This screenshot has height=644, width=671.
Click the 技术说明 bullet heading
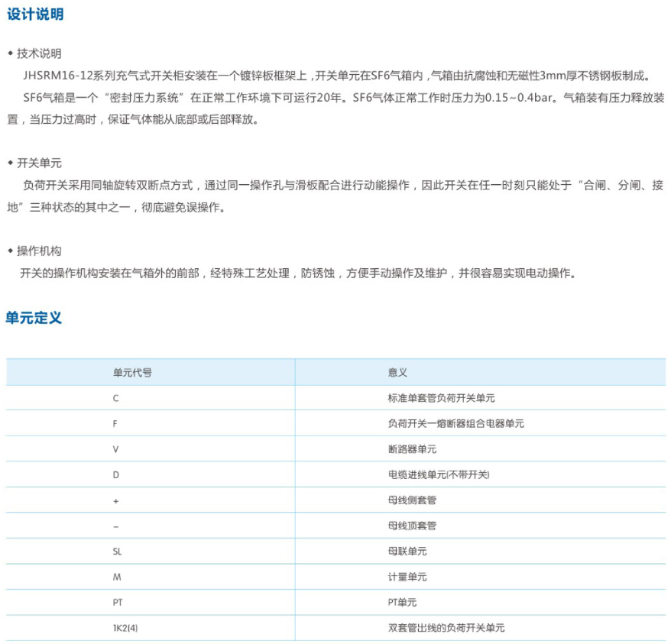(x=39, y=53)
